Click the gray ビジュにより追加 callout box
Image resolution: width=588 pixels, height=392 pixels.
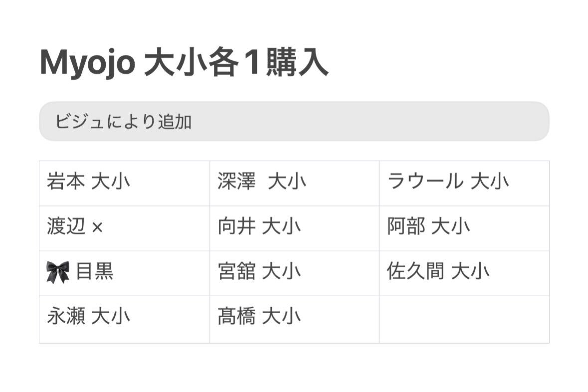(x=294, y=121)
